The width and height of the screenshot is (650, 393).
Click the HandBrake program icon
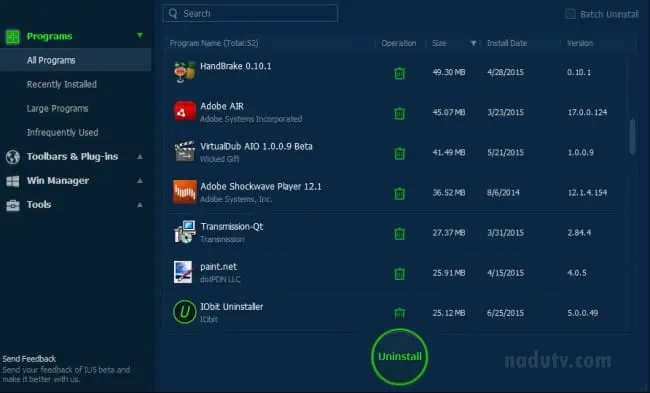click(184, 72)
